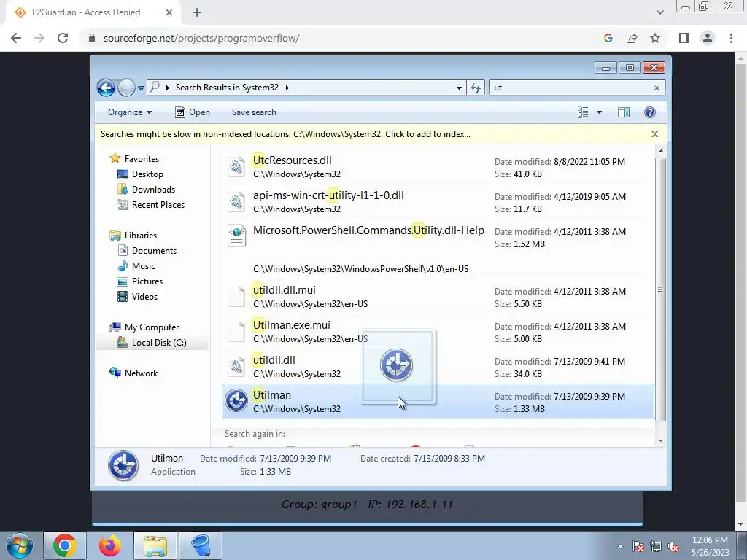Click Firefox icon in the taskbar
The image size is (747, 560).
click(109, 545)
